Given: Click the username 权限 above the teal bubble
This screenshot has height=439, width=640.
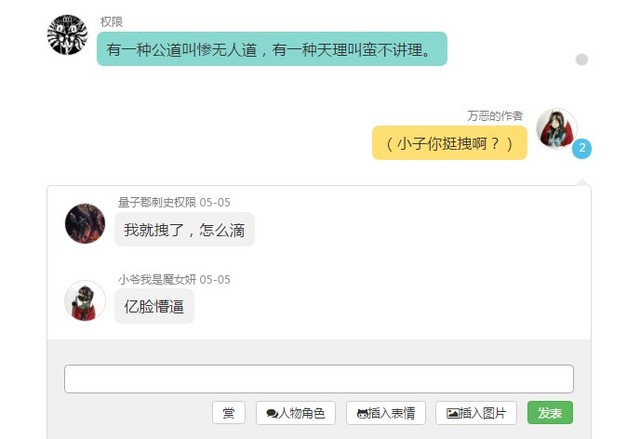Looking at the screenshot, I should (111, 22).
